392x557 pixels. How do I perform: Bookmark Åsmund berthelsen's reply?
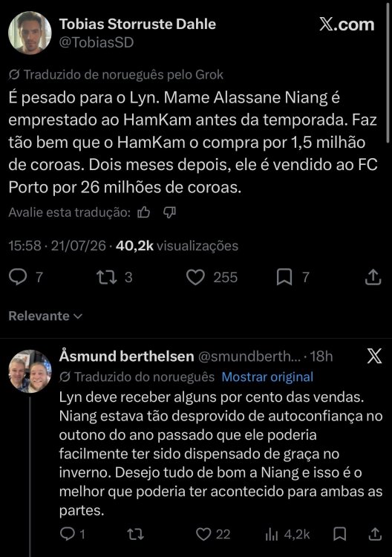(x=340, y=534)
